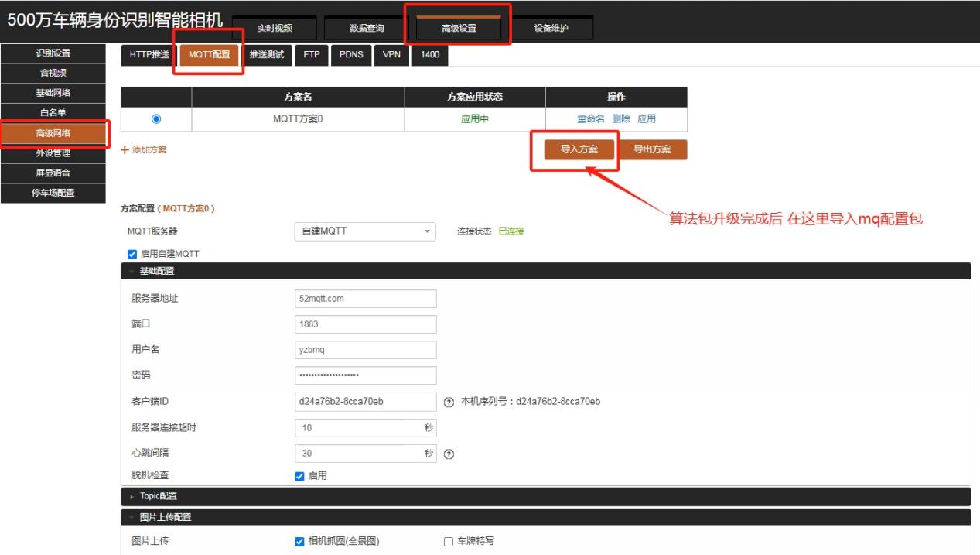
Task: Collapse the 基础配置 section
Action: point(545,271)
